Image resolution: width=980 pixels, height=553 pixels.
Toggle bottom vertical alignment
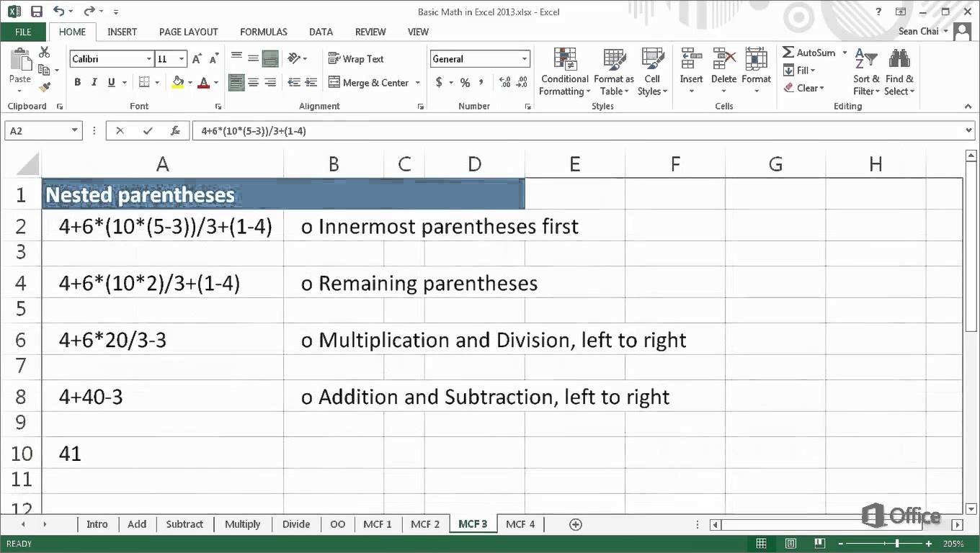(271, 59)
